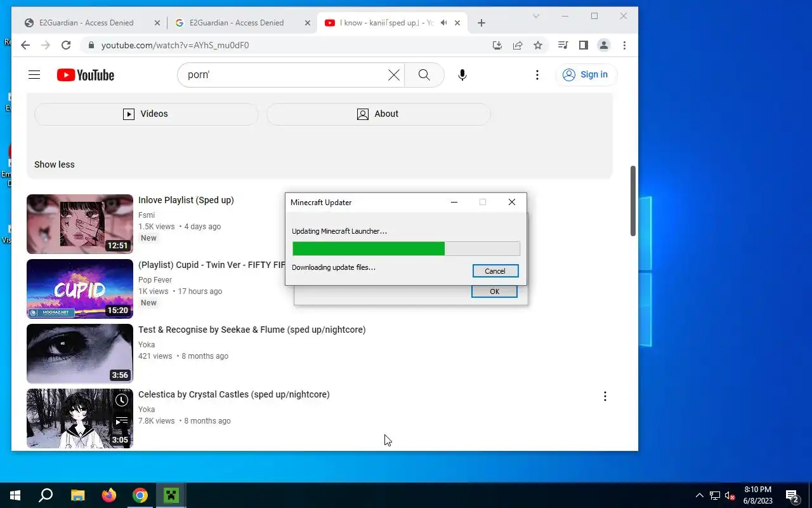The image size is (812, 508).
Task: Click Yoka under Test & Recognise
Action: (147, 345)
